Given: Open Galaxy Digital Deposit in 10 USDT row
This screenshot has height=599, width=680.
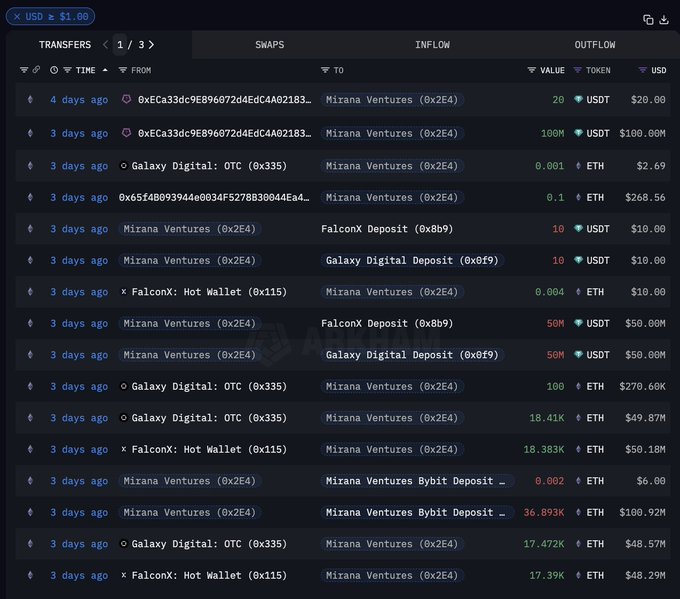Looking at the screenshot, I should pos(412,260).
